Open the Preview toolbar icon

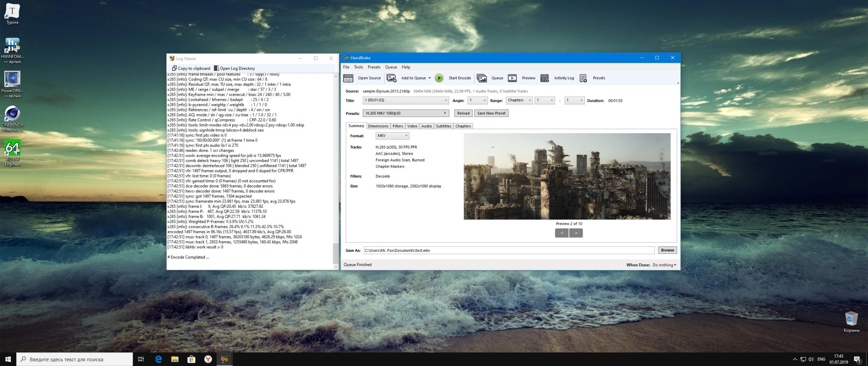pos(512,78)
